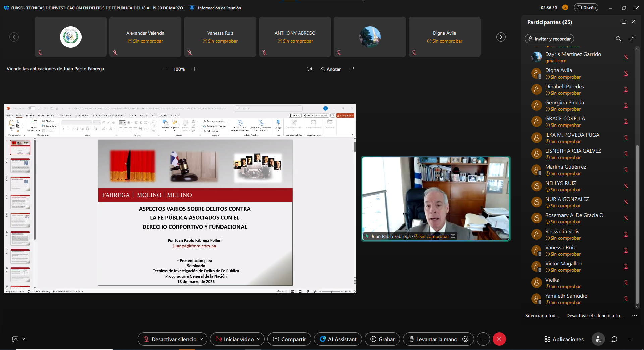
Task: Click the Anotar button
Action: tap(331, 69)
